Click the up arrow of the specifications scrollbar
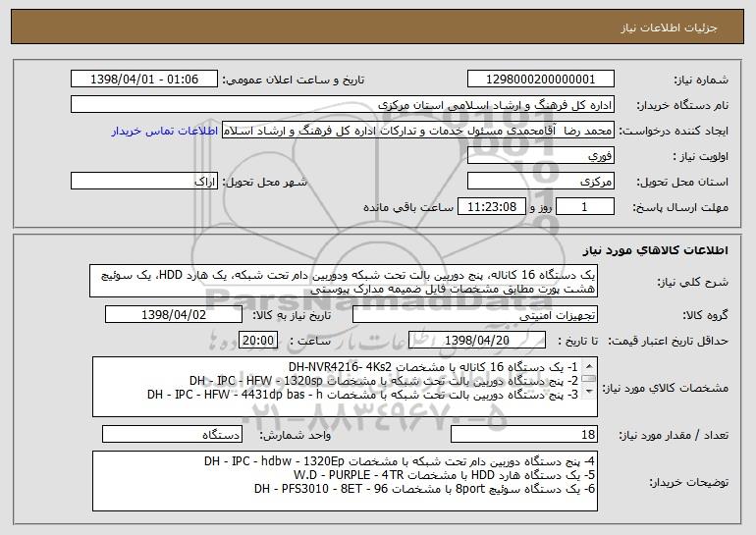 [589, 366]
